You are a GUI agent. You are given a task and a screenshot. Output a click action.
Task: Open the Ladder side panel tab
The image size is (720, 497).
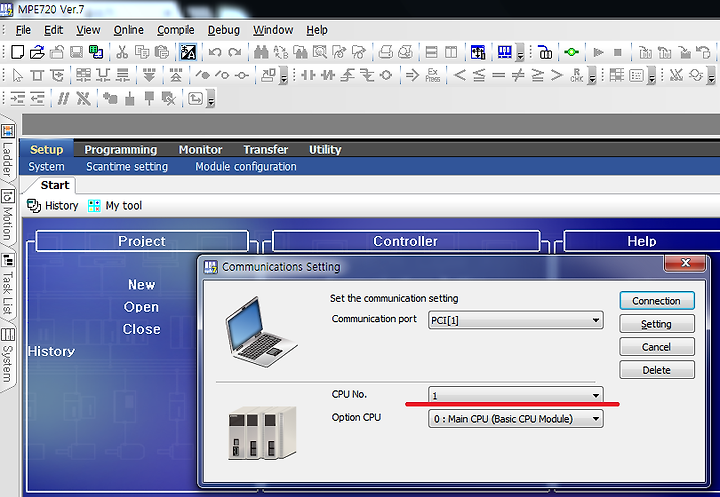click(8, 150)
